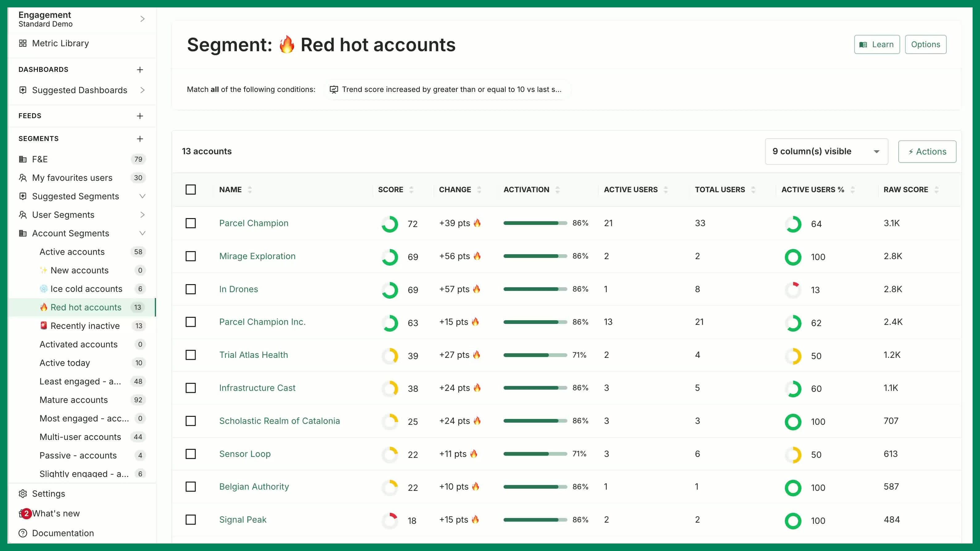Click the sparkle icon beside New accounts
The width and height of the screenshot is (980, 551).
coord(44,270)
